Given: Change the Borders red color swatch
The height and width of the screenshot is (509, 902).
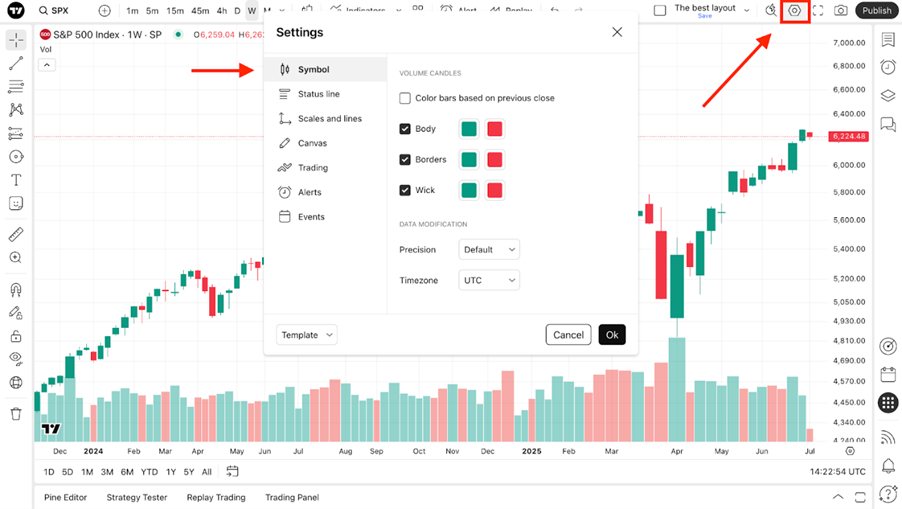Looking at the screenshot, I should pyautogui.click(x=495, y=159).
